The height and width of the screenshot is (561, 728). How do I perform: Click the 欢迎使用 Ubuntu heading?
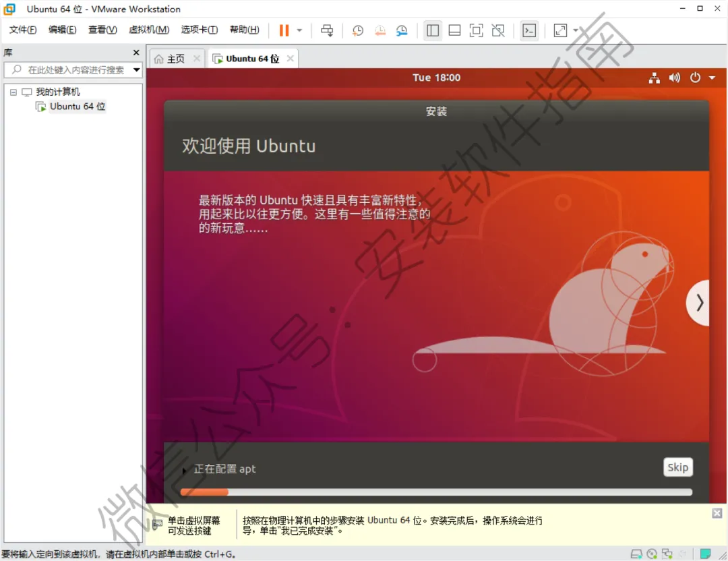pyautogui.click(x=248, y=146)
